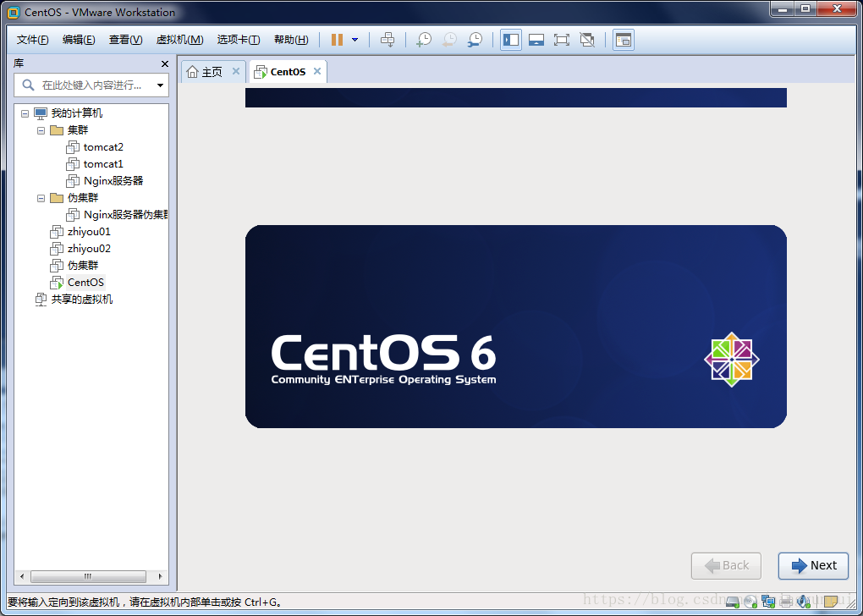The width and height of the screenshot is (863, 616).
Task: Open the 查看(V) menu
Action: pyautogui.click(x=125, y=40)
